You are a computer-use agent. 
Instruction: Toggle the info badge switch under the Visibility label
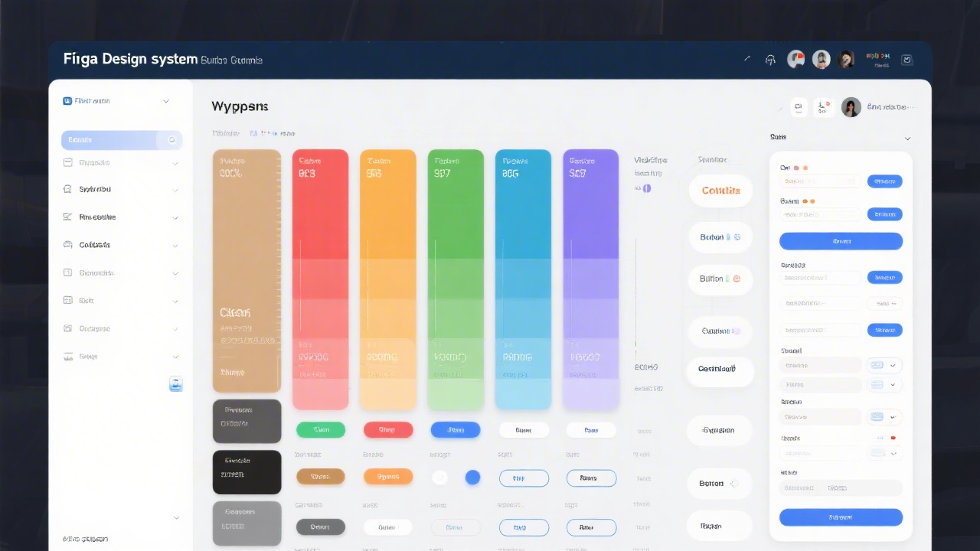(645, 188)
